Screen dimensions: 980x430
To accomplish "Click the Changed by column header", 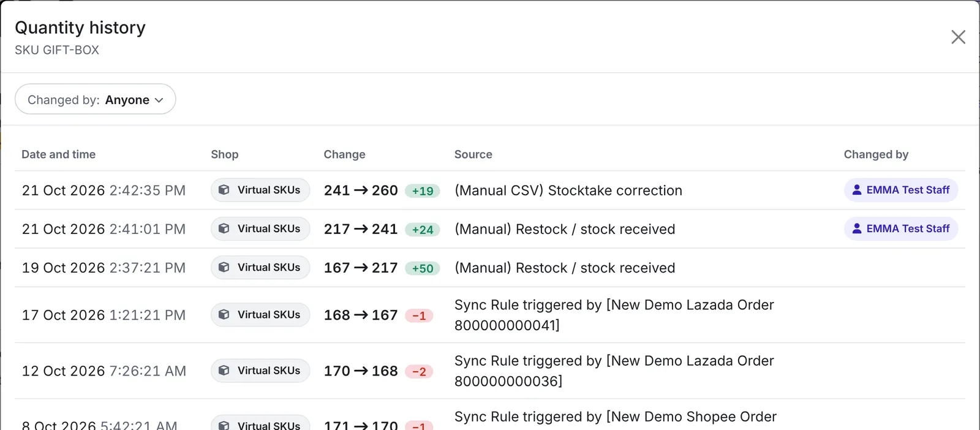I will (x=876, y=154).
